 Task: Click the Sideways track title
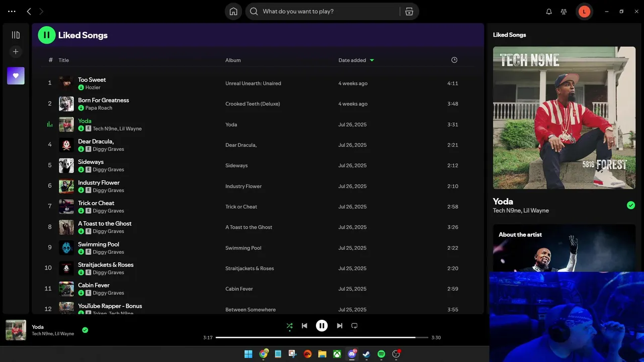click(91, 162)
